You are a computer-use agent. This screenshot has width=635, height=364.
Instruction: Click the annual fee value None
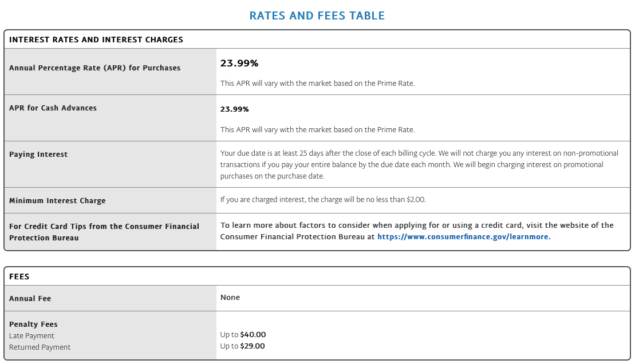tap(230, 298)
